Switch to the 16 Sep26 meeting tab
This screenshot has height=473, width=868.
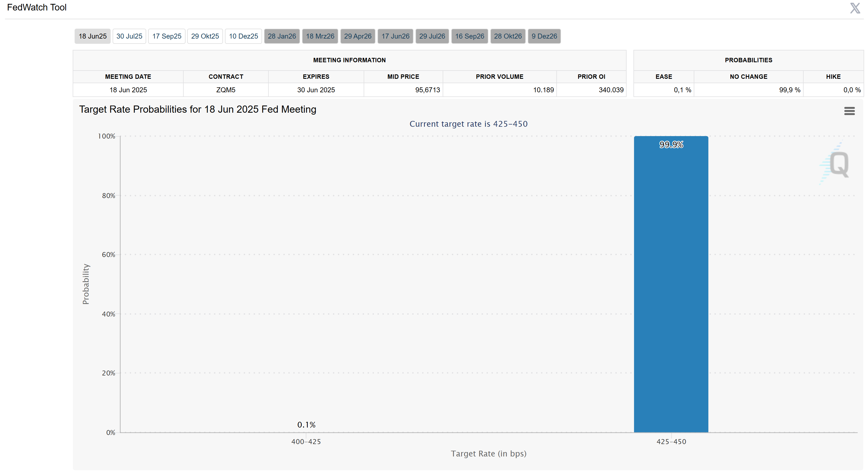pyautogui.click(x=469, y=36)
